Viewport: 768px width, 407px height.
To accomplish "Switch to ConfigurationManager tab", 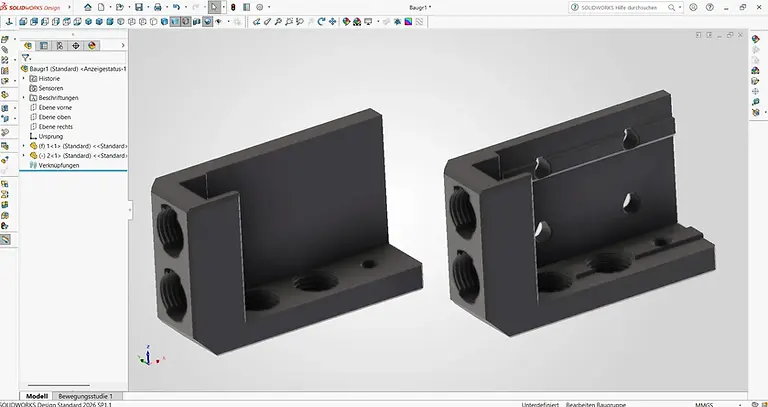I will (x=60, y=46).
